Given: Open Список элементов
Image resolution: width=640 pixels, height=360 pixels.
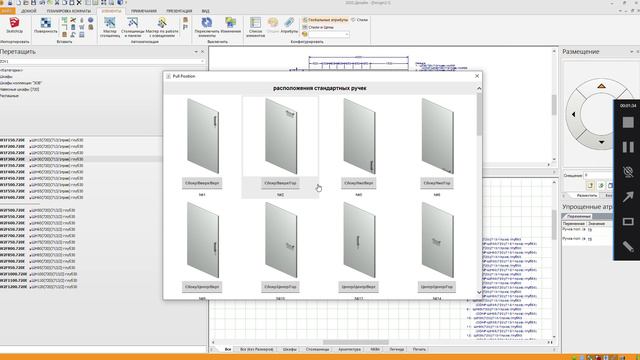Looking at the screenshot, I should (x=256, y=27).
